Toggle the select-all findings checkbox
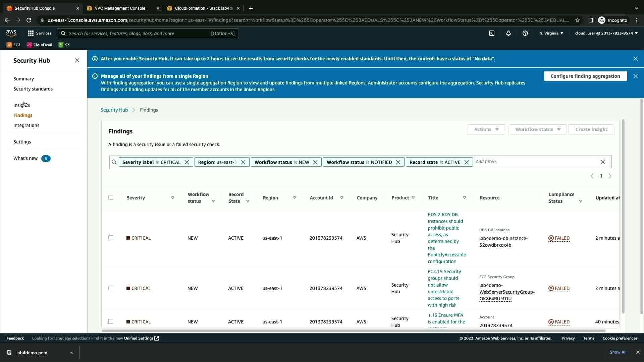 pos(111,198)
